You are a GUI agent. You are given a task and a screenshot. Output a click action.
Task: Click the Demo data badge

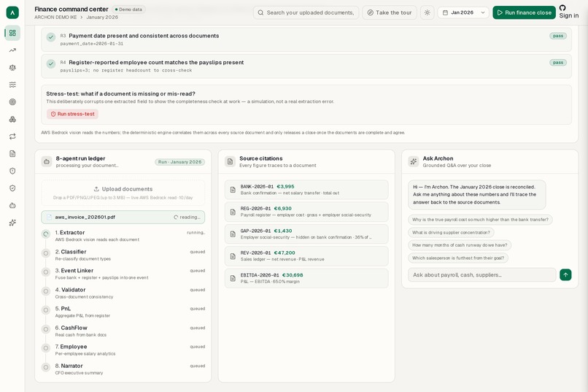pos(128,9)
